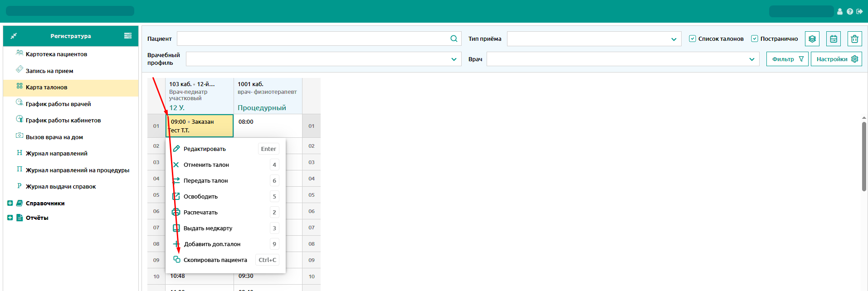The image size is (868, 291).
Task: Choose Скопировать пациента from context menu
Action: click(x=215, y=260)
